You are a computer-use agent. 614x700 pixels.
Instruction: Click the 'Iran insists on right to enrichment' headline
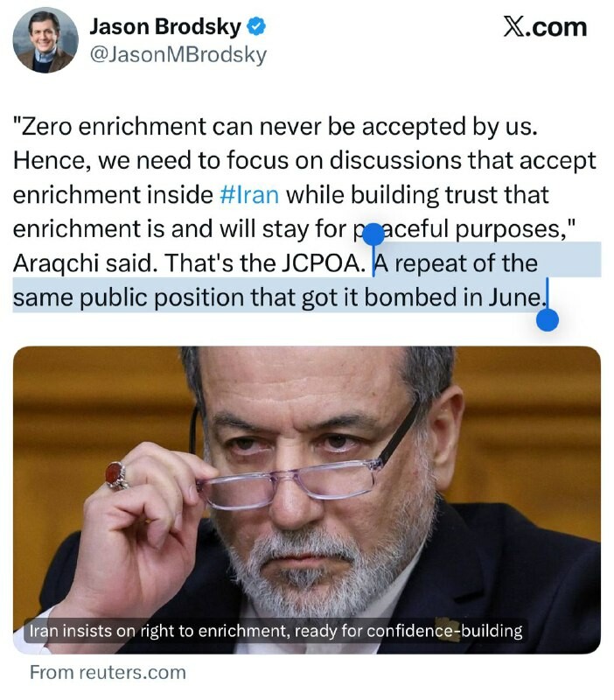tap(276, 630)
